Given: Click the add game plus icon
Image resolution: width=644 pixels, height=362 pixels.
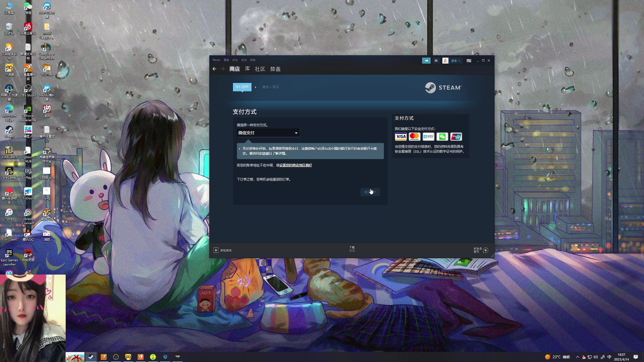Looking at the screenshot, I should tap(216, 250).
